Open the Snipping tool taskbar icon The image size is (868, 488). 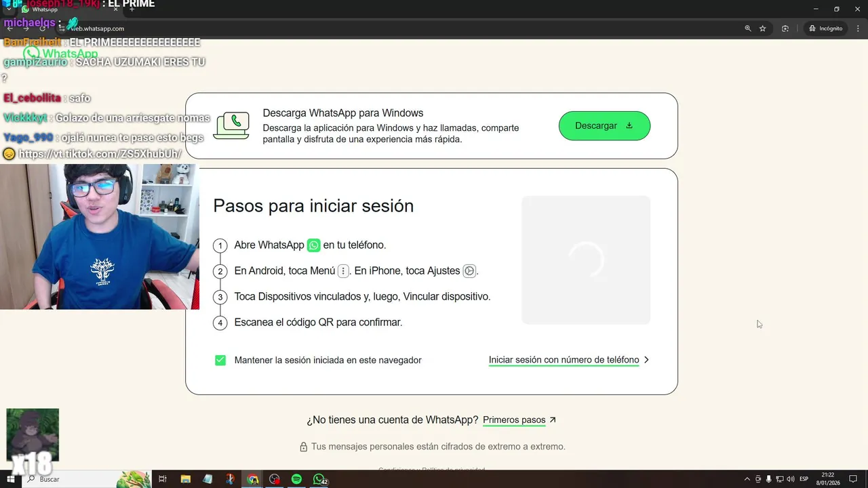click(231, 479)
